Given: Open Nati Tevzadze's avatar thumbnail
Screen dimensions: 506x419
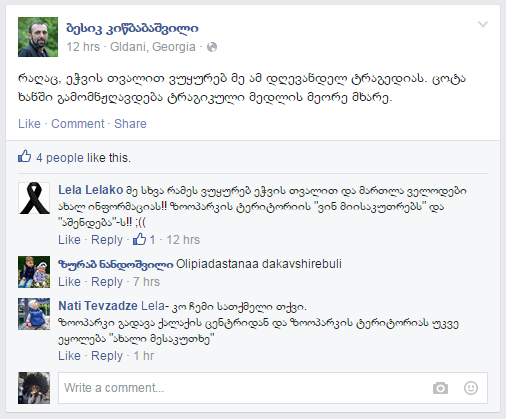Looking at the screenshot, I should pos(34,314).
